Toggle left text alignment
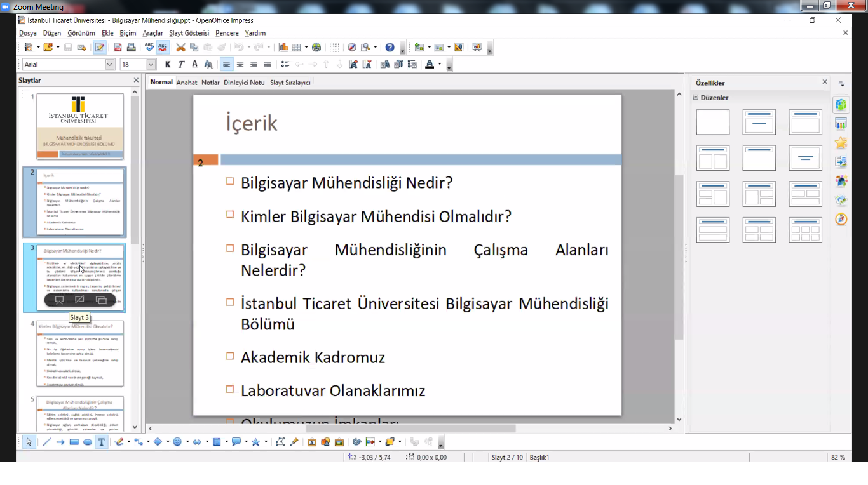The image size is (868, 485). pos(226,64)
